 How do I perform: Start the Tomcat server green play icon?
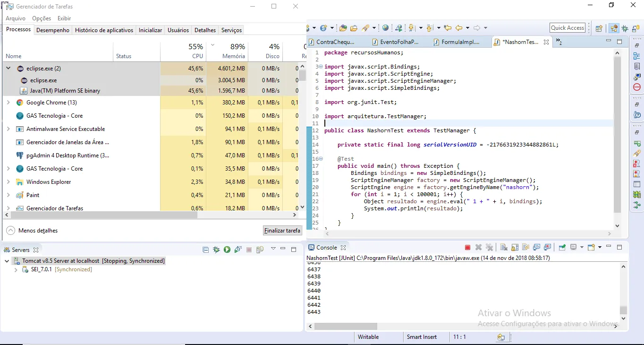pos(227,250)
